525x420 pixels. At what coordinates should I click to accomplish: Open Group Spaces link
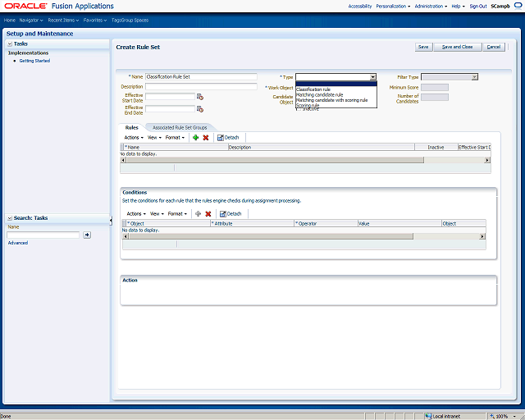(x=134, y=20)
